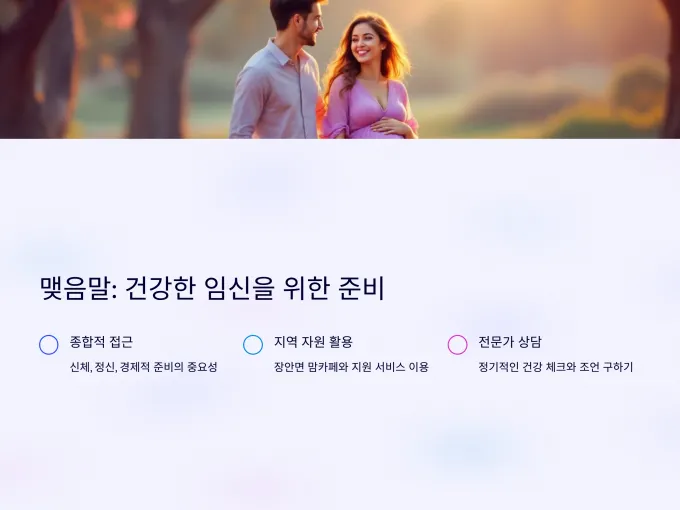Screen dimensions: 680x510
Task: Select the 지역 자원 활용 heading
Action: (313, 342)
